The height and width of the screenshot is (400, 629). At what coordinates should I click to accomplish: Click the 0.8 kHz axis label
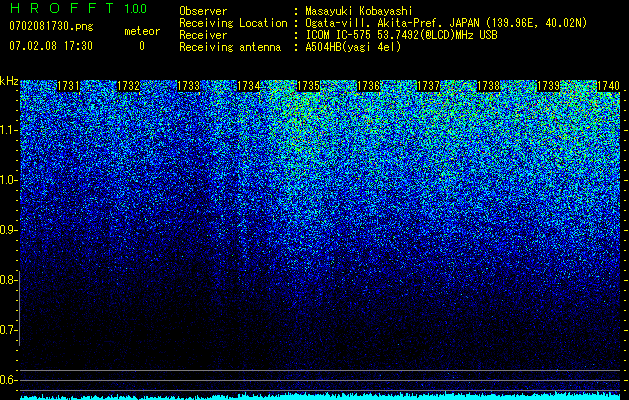click(x=8, y=280)
